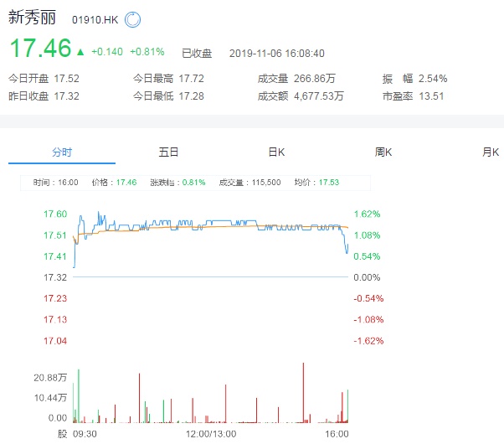Screen dimensions: 504x444
Task: Select the 分时 tab
Action: (62, 152)
